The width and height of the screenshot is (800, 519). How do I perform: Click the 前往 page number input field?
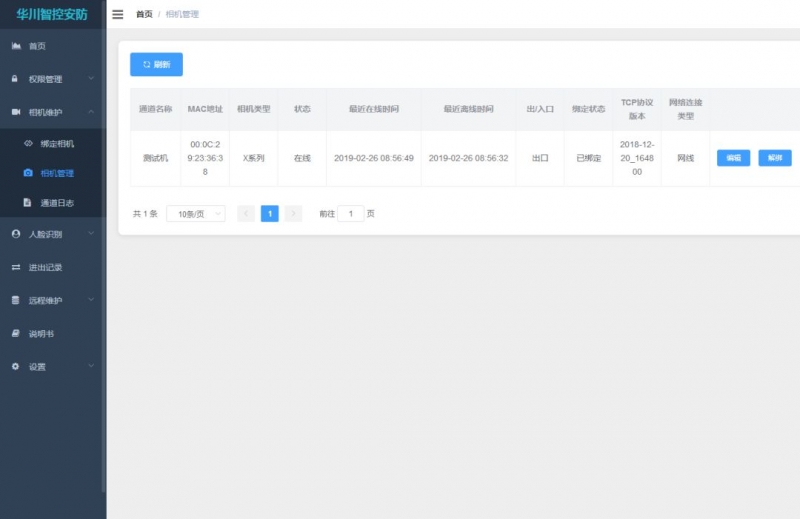pyautogui.click(x=350, y=214)
